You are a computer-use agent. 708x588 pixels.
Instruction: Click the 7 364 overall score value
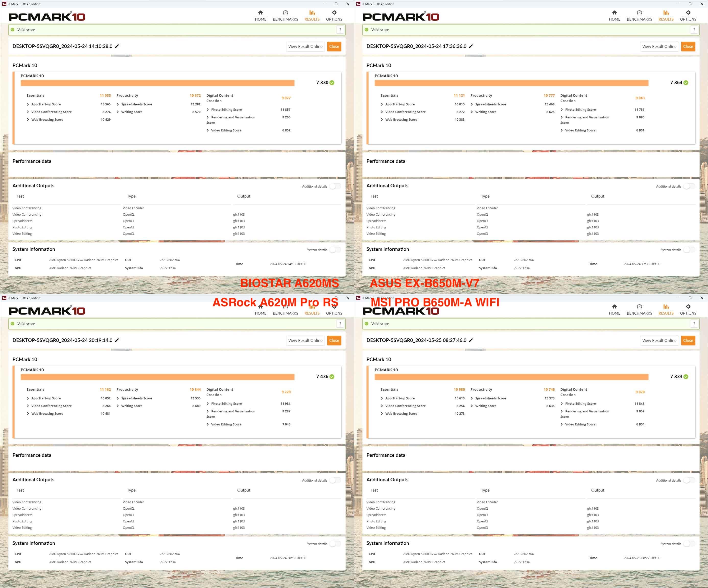tap(676, 82)
